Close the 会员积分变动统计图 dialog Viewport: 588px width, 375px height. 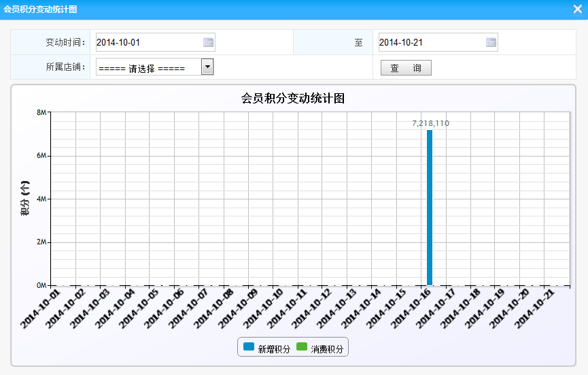[577, 9]
